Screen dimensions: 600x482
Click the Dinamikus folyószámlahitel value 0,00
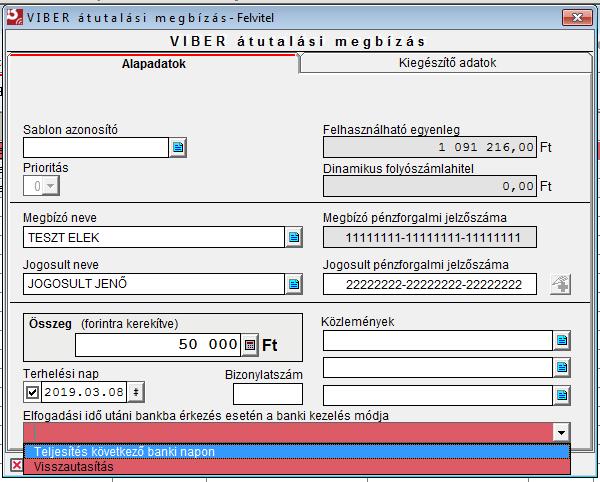click(x=430, y=186)
